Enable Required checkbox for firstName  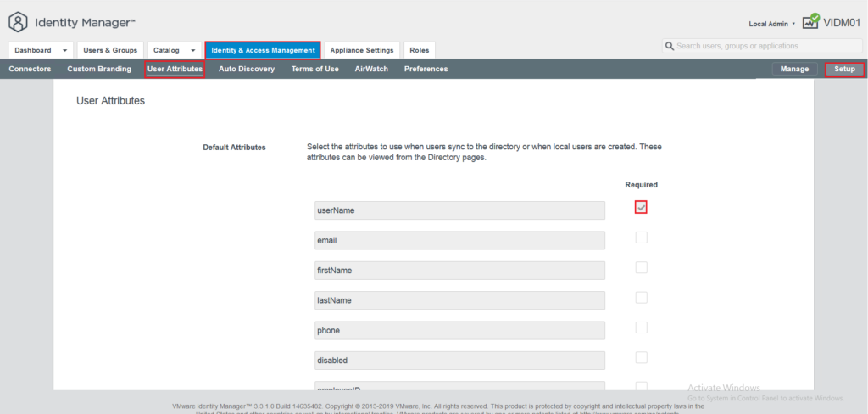tap(641, 268)
